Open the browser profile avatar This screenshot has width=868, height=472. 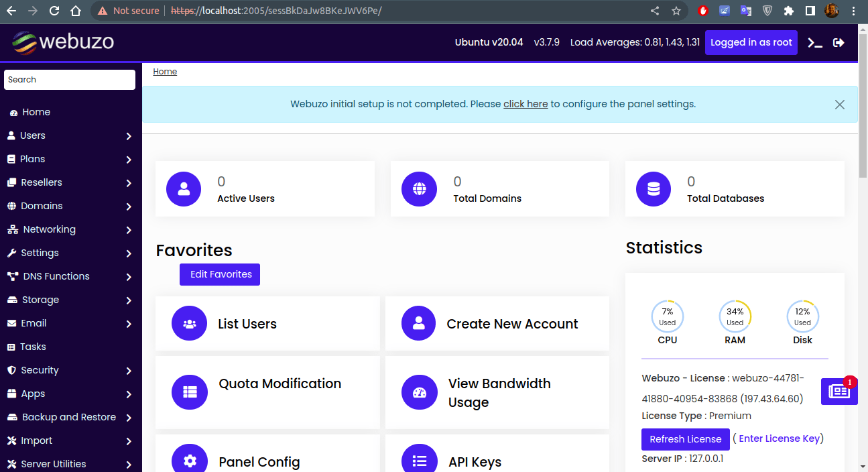click(x=831, y=11)
